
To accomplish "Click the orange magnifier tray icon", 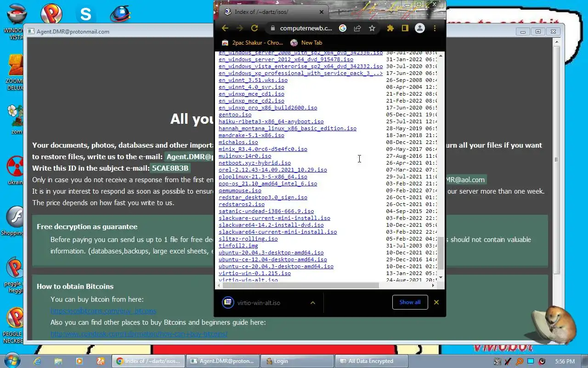I will 520,361.
